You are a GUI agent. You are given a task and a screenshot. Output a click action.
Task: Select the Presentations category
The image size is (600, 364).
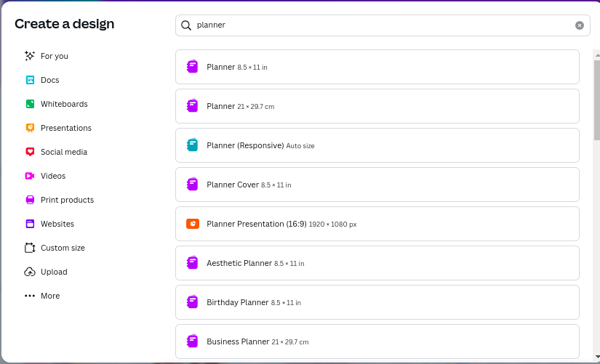point(65,128)
